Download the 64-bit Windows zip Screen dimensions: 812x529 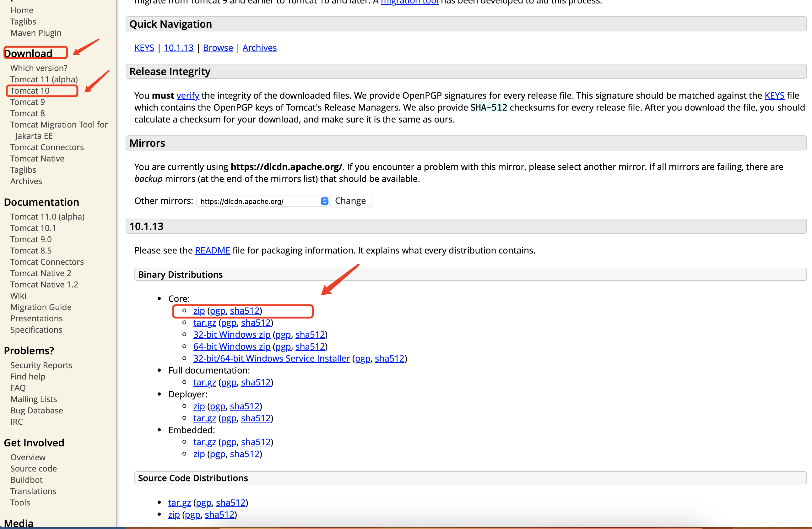pyautogui.click(x=232, y=347)
